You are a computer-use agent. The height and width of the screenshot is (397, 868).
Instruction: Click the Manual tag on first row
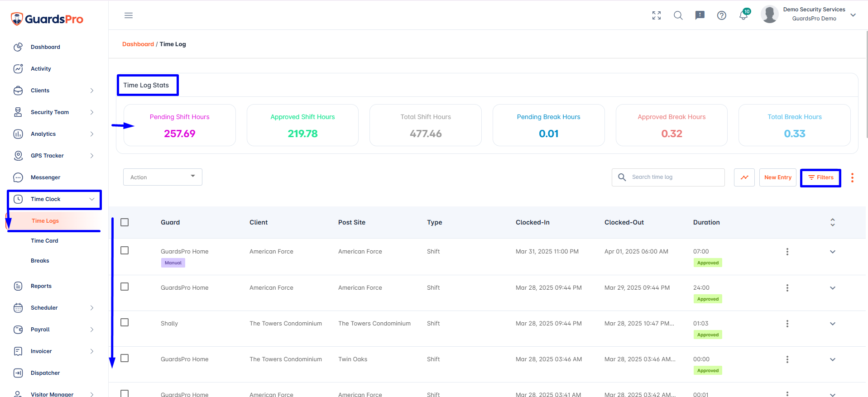(173, 263)
